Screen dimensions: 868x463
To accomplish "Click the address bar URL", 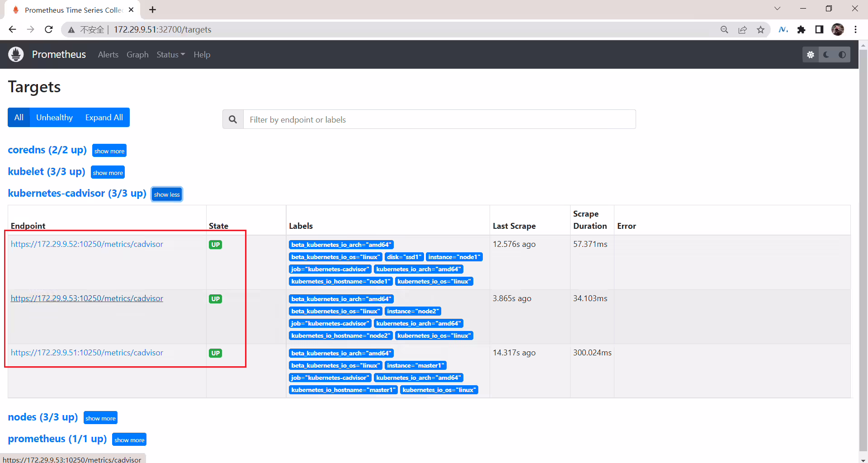I will point(162,29).
